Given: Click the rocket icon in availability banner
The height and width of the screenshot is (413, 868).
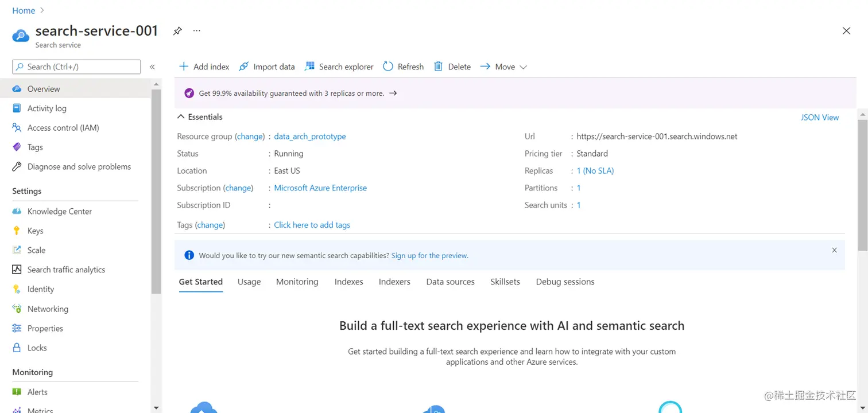Looking at the screenshot, I should pyautogui.click(x=189, y=93).
